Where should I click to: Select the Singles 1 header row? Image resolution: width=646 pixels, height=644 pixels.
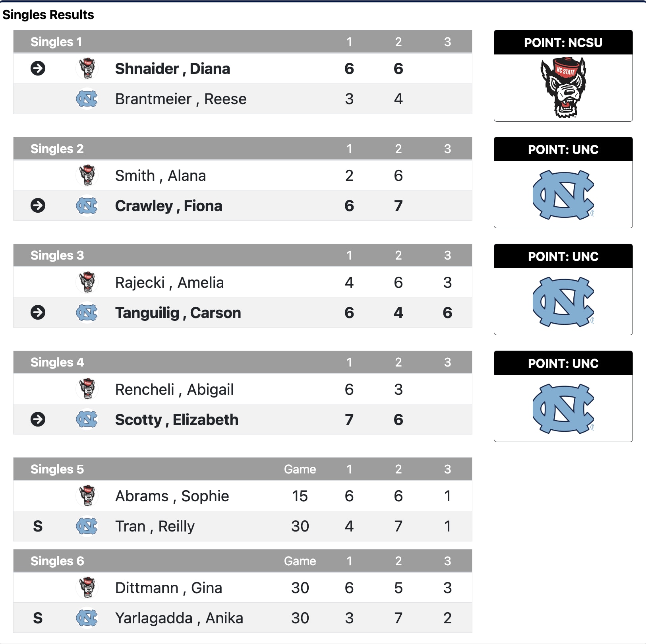(x=242, y=42)
